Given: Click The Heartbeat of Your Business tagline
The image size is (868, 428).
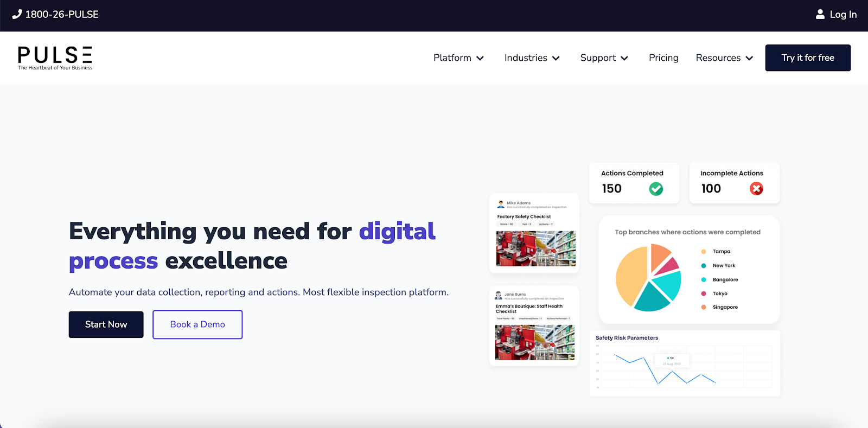Looking at the screenshot, I should pos(55,68).
